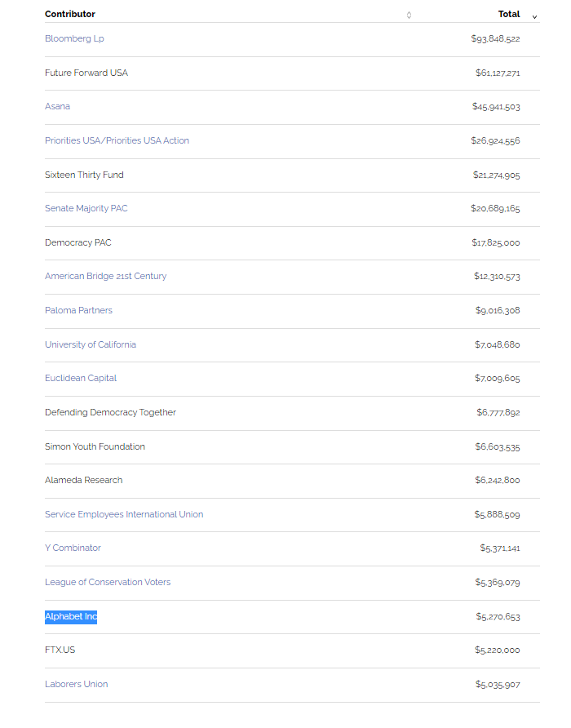The image size is (571, 728).
Task: Open the Senate Majority PAC link
Action: coord(86,208)
